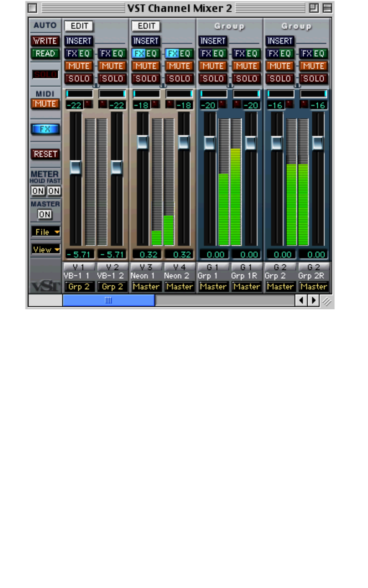
Task: Open Grp 2 output routing Master menu
Action: [280, 287]
